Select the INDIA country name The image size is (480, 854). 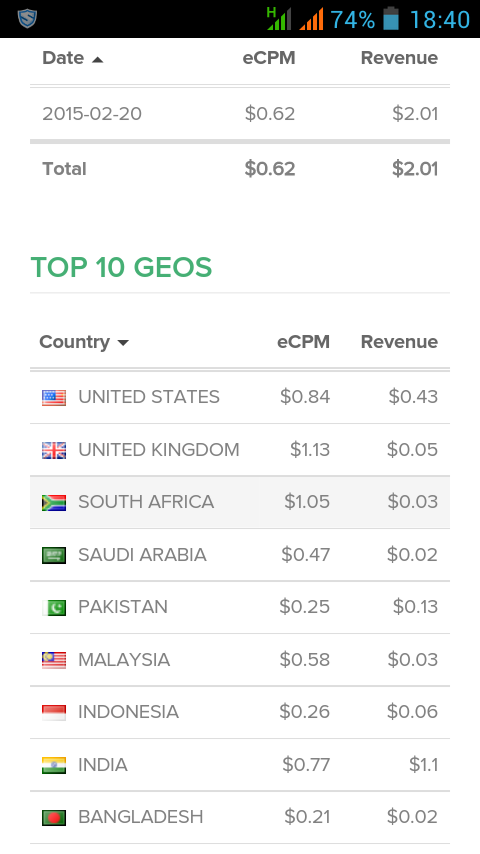pyautogui.click(x=103, y=765)
